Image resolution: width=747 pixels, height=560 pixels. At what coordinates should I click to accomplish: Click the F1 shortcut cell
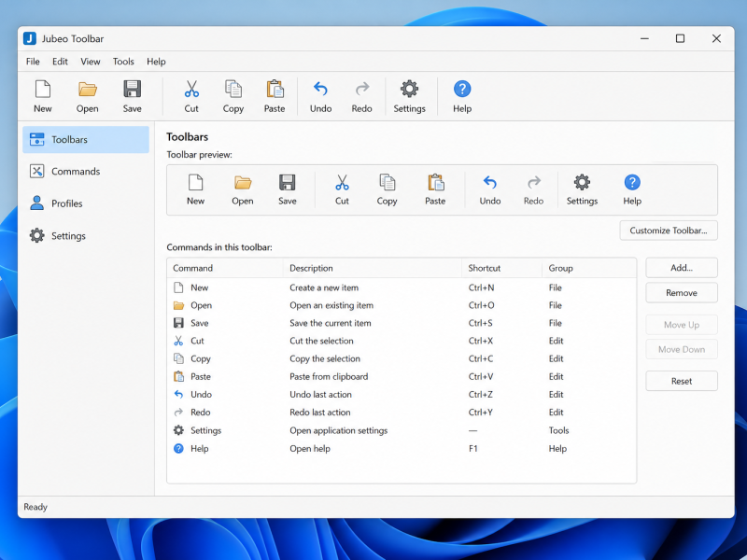tap(473, 449)
